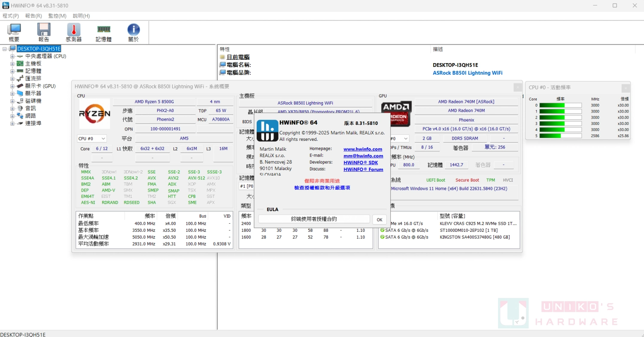
Task: Click the DESKTOP-I3QH51E status bar text
Action: (23, 334)
